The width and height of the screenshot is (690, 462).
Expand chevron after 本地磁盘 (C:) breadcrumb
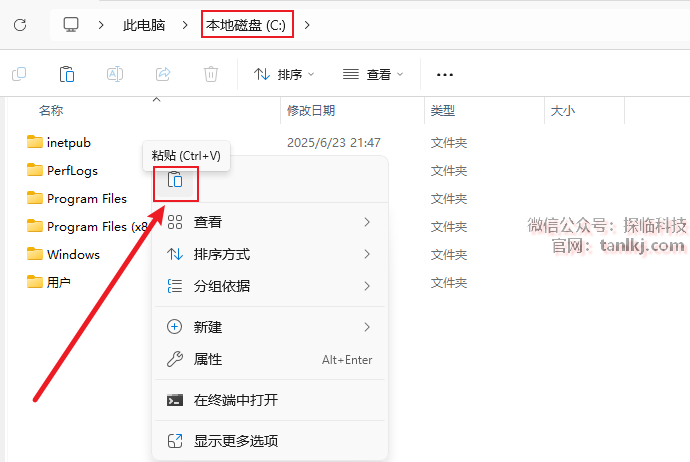click(x=307, y=24)
